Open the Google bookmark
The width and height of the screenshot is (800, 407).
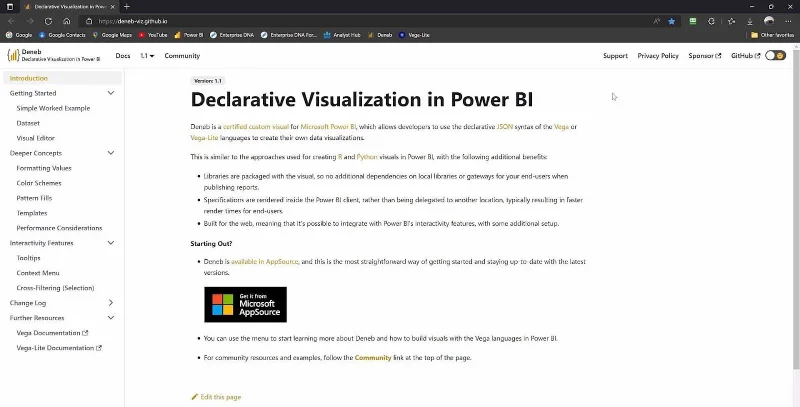coord(19,35)
